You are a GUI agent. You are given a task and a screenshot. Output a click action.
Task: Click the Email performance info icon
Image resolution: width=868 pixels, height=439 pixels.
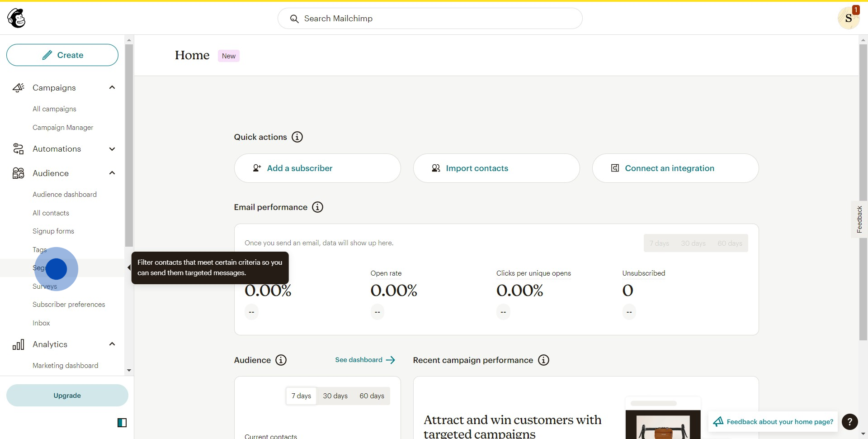tap(317, 207)
